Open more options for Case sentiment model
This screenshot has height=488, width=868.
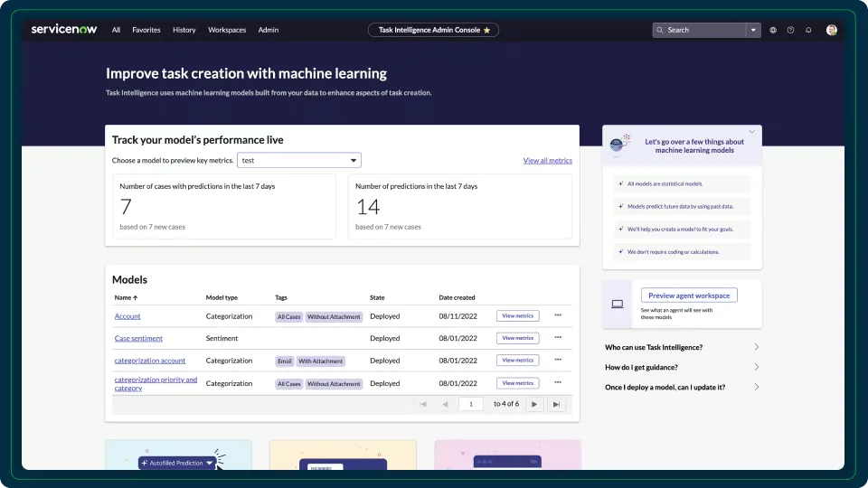(x=558, y=337)
